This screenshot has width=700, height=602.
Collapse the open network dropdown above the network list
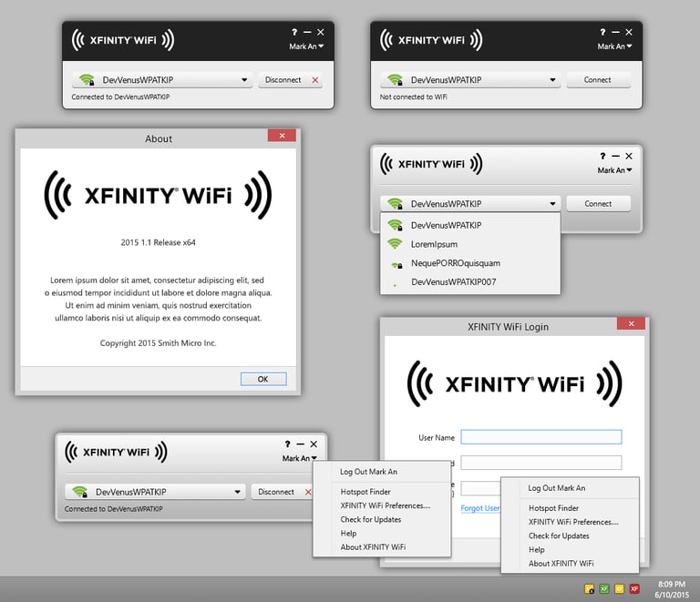(552, 204)
